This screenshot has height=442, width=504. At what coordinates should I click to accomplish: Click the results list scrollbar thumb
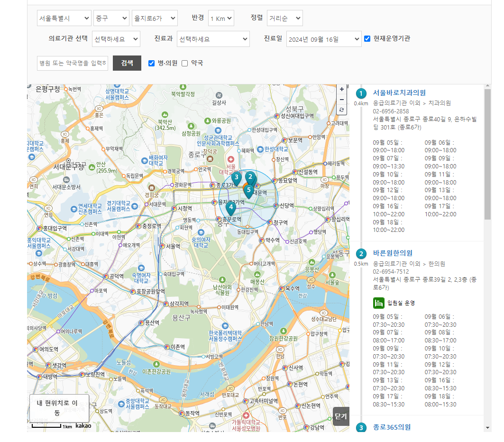tap(487, 154)
